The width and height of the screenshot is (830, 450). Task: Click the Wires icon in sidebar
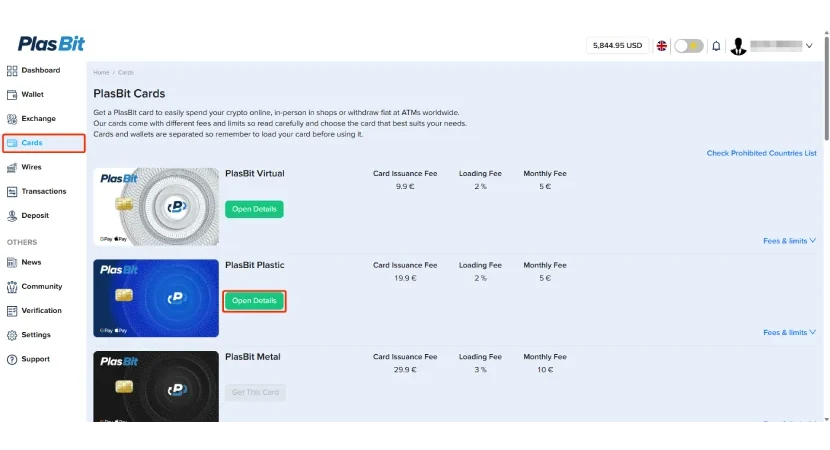(12, 167)
